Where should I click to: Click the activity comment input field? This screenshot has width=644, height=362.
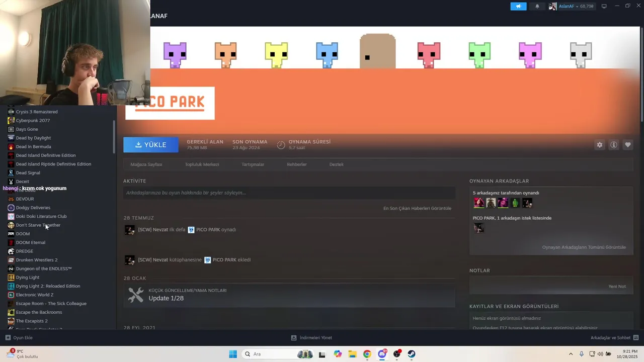[x=289, y=193]
